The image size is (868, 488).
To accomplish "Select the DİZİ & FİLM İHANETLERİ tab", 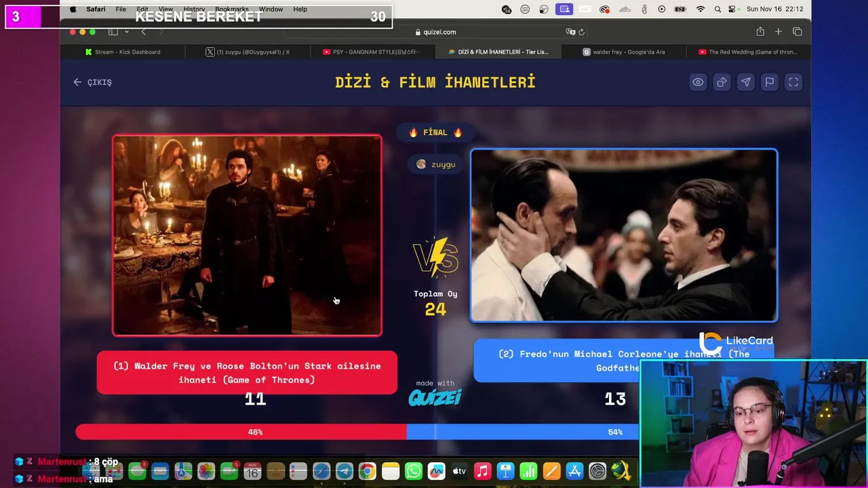I will pyautogui.click(x=498, y=52).
